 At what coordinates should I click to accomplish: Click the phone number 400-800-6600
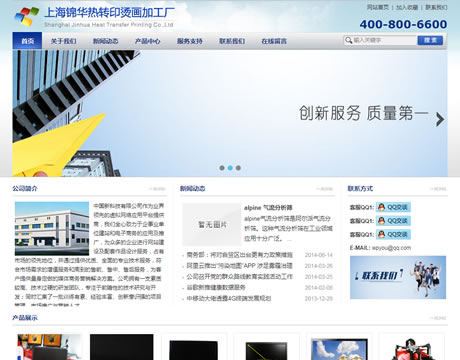[403, 24]
